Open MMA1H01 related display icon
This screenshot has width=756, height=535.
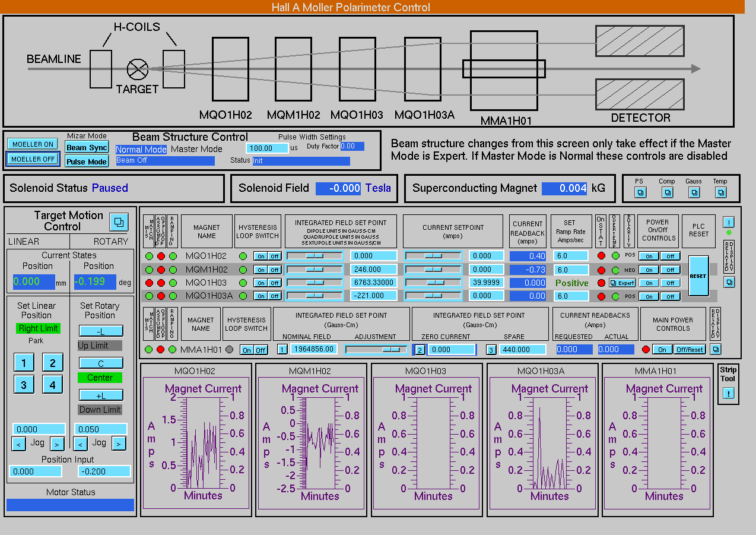click(x=716, y=350)
